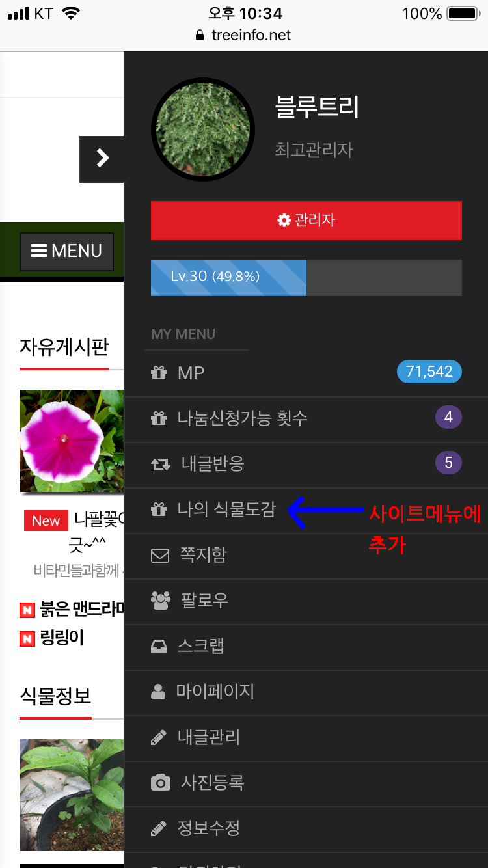Click the Lv.30 experience progress bar
The height and width of the screenshot is (868, 488).
tap(306, 278)
